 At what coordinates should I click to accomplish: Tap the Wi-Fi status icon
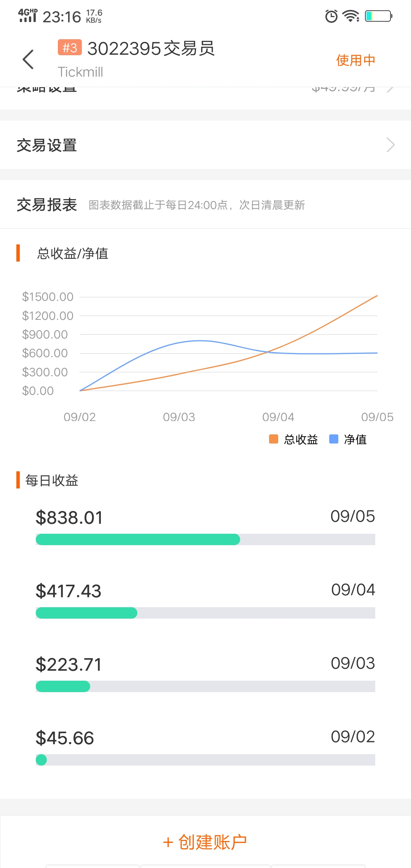pos(351,16)
